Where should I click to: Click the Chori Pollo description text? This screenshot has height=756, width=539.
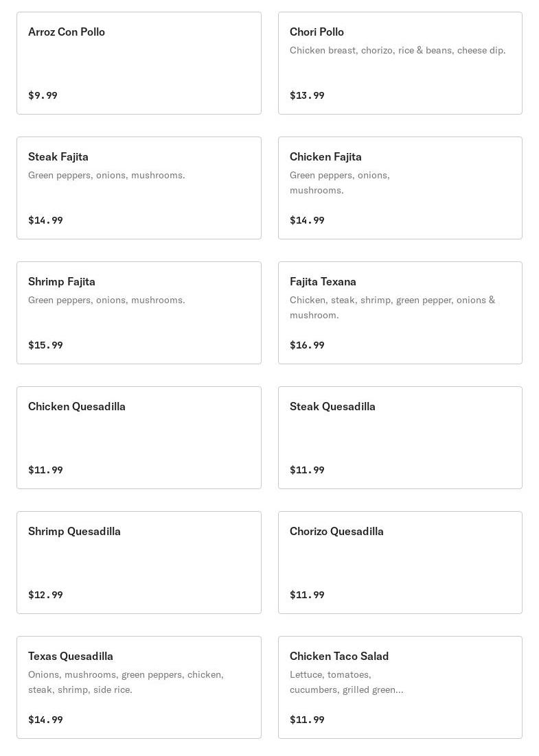click(397, 50)
